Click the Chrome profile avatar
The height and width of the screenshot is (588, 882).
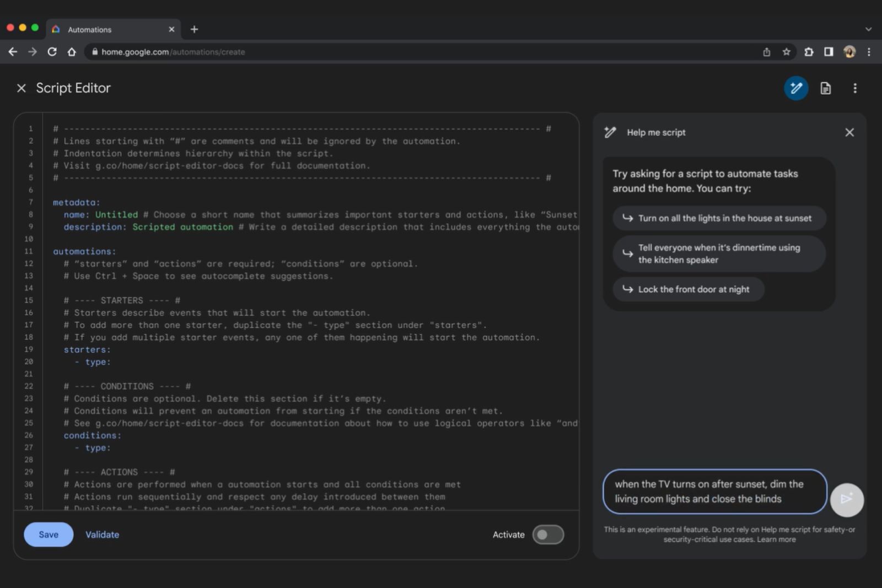point(849,52)
